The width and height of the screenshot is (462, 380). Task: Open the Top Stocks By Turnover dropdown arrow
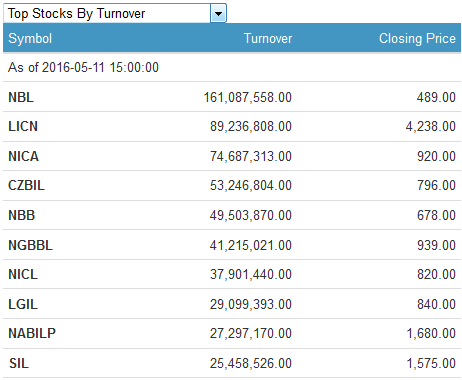(x=218, y=13)
